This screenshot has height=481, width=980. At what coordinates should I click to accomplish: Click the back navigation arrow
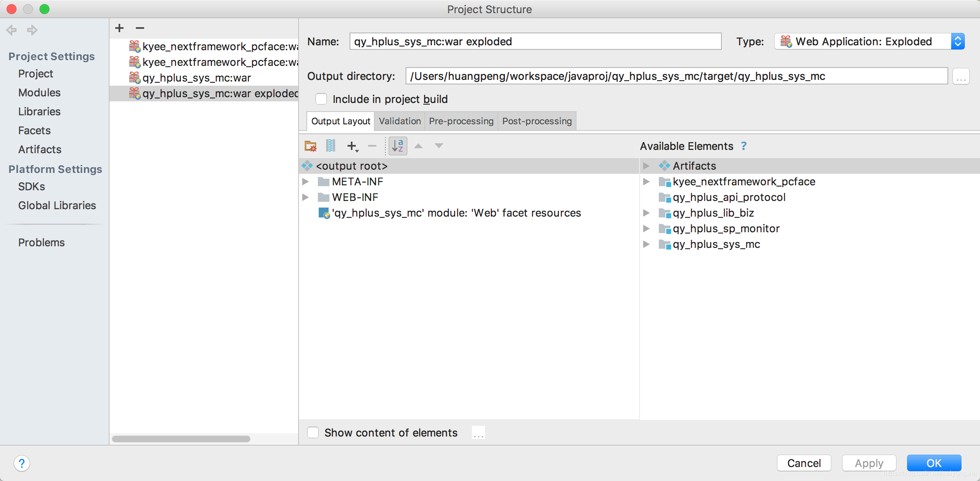coord(11,30)
